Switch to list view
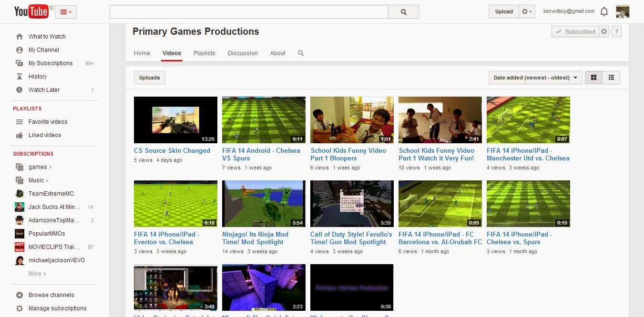The width and height of the screenshot is (644, 317). [611, 78]
